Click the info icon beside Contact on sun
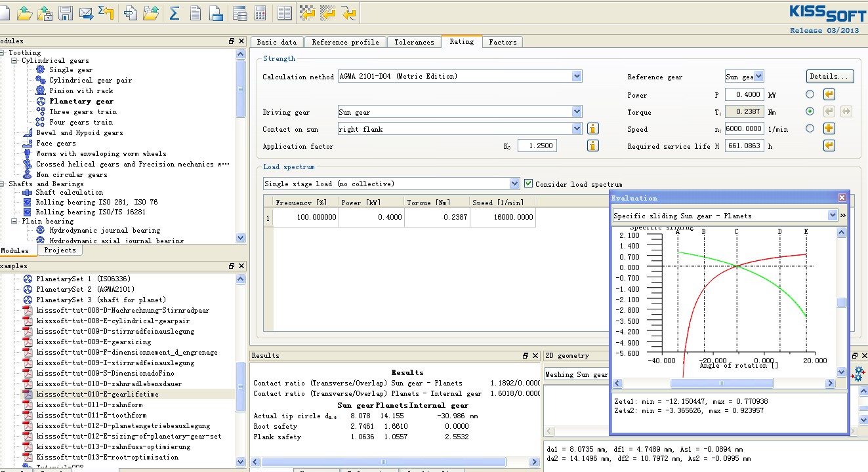This screenshot has height=472, width=868. [592, 129]
